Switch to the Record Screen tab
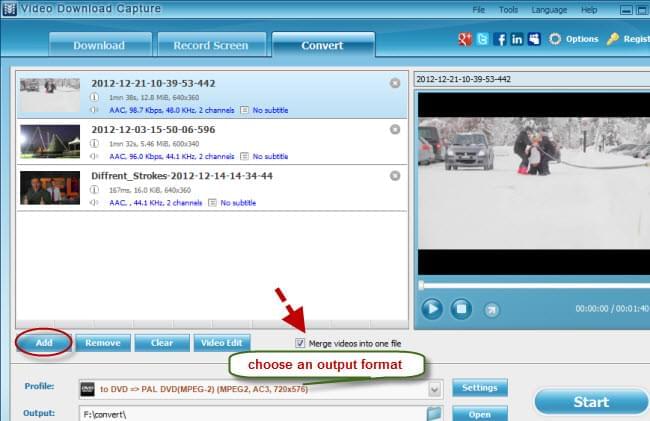The width and height of the screenshot is (650, 421). click(211, 45)
